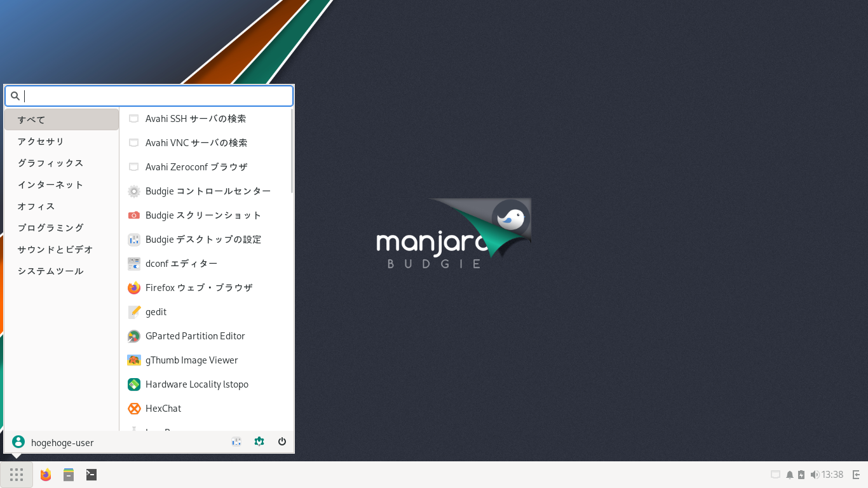868x488 pixels.
Task: Click the Budgie コントロールセンター gear icon
Action: click(133, 191)
